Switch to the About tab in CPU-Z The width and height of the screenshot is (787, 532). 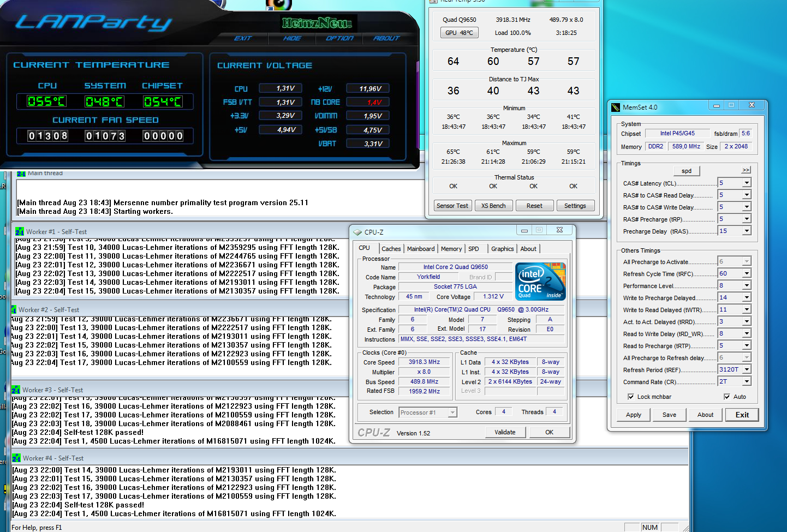coord(528,249)
